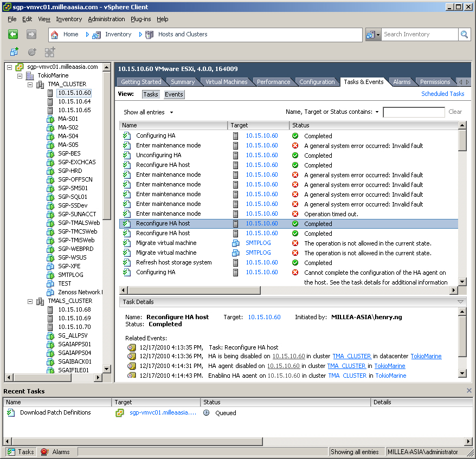Open the Name, Target or Status filter dropdown

[332, 112]
